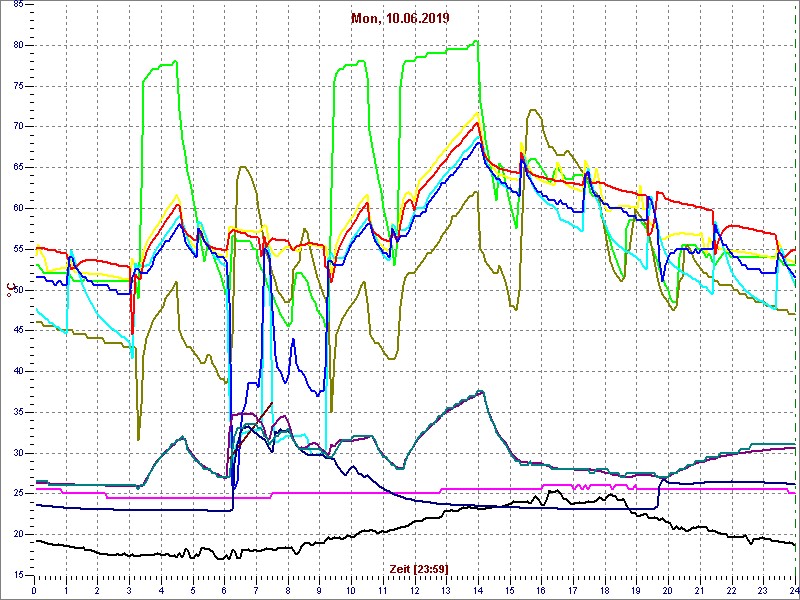Viewport: 800px width, 600px height.
Task: Click the 35 value on the y-axis
Action: 17,412
